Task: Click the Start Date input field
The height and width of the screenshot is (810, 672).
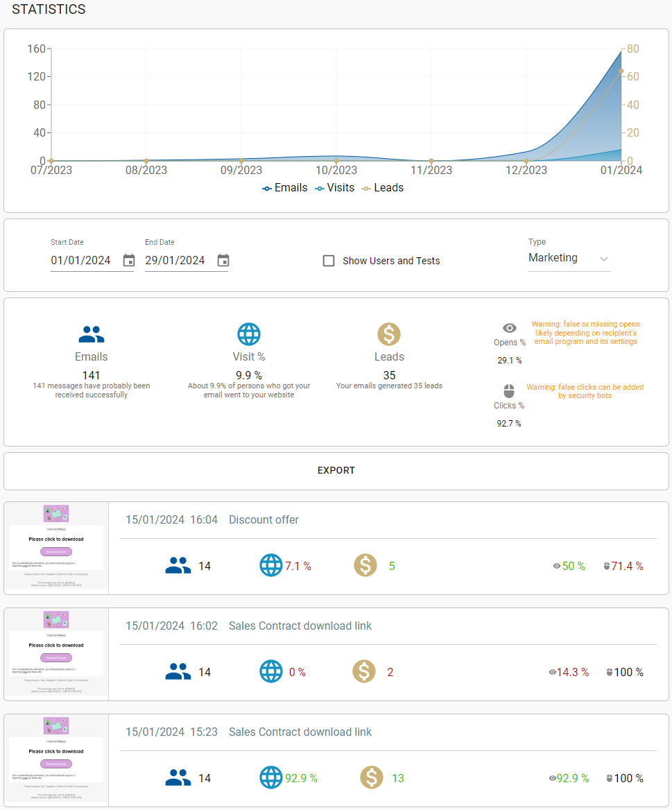Action: coord(81,261)
